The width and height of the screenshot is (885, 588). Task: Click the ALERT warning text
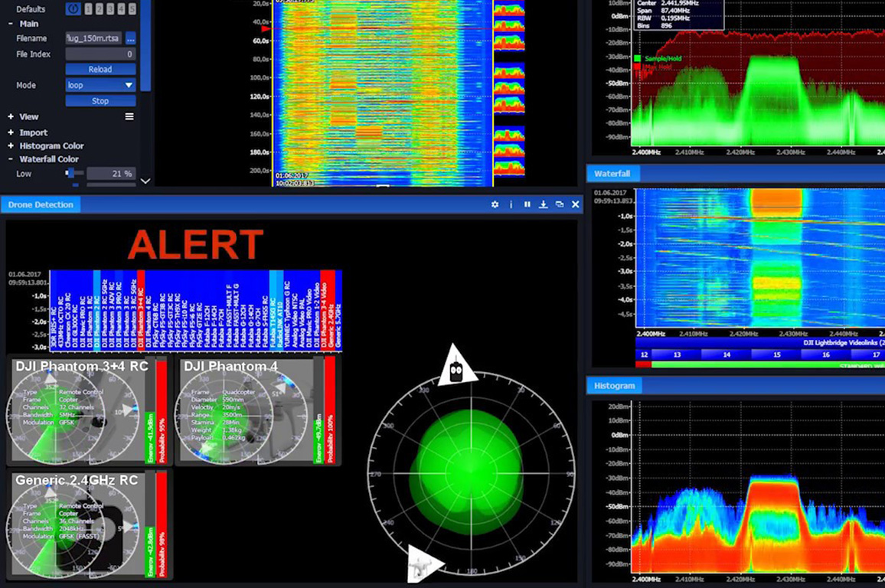[x=195, y=244]
